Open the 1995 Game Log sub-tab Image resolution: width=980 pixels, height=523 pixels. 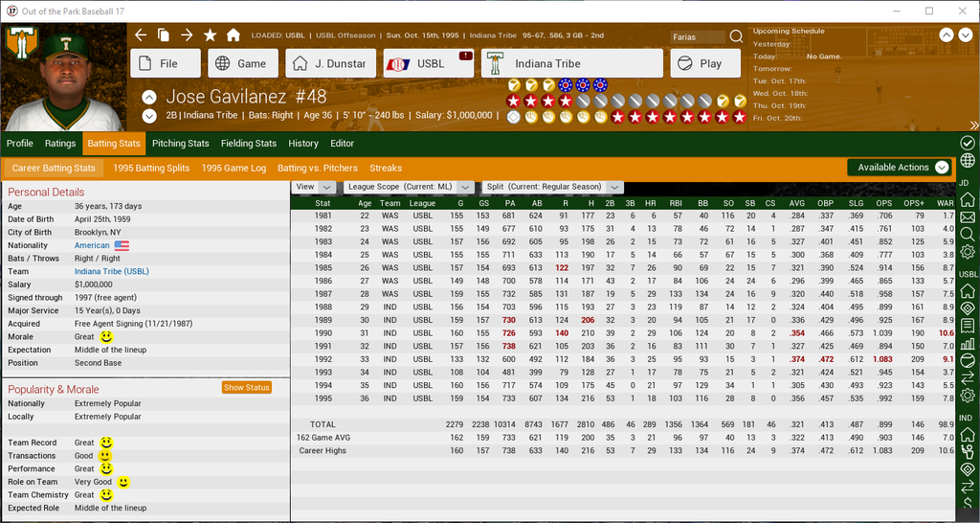pyautogui.click(x=234, y=169)
